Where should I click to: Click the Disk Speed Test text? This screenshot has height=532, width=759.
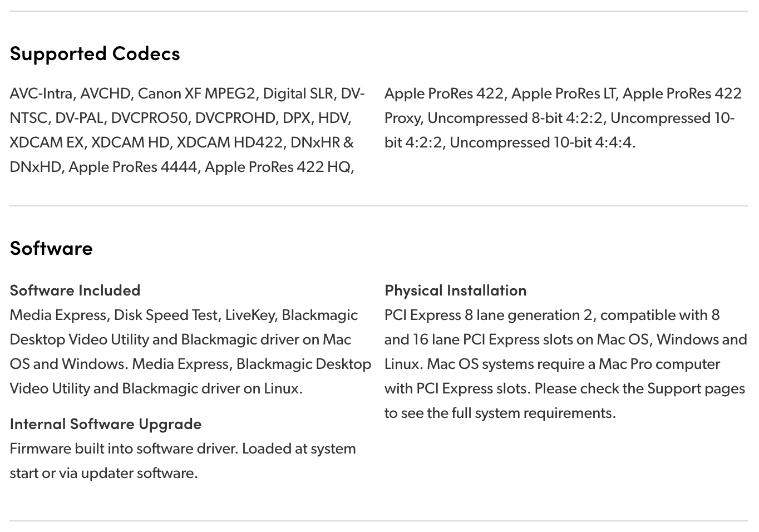166,315
